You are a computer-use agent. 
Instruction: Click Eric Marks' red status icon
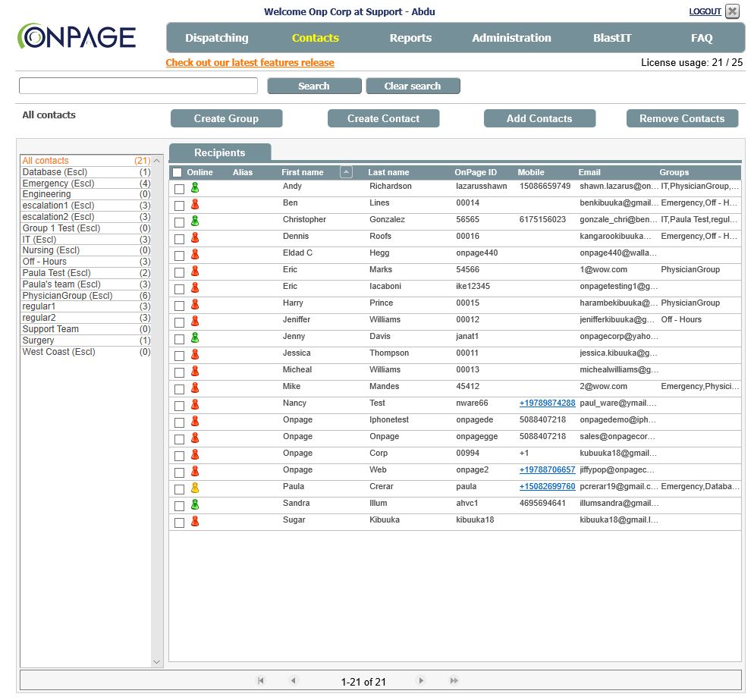195,272
